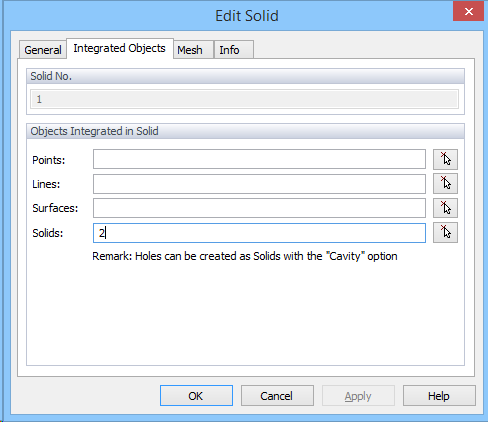Cancel the Edit Solid dialog
The width and height of the screenshot is (488, 422).
[277, 396]
